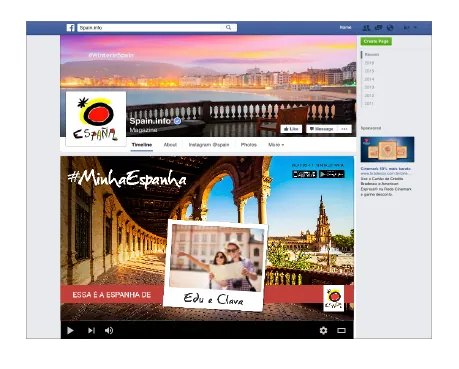Open the notifications globe icon
The height and width of the screenshot is (369, 459).
[390, 28]
